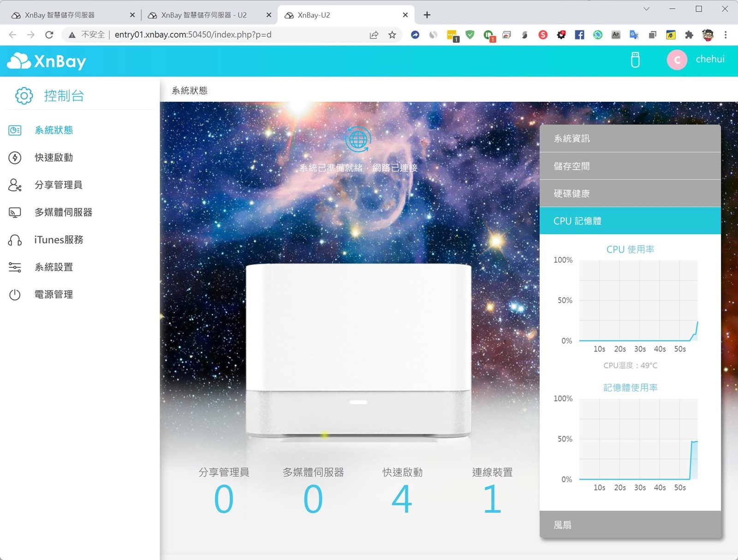This screenshot has height=560, width=738.
Task: Click the Share Manager user icon
Action: pyautogui.click(x=15, y=185)
